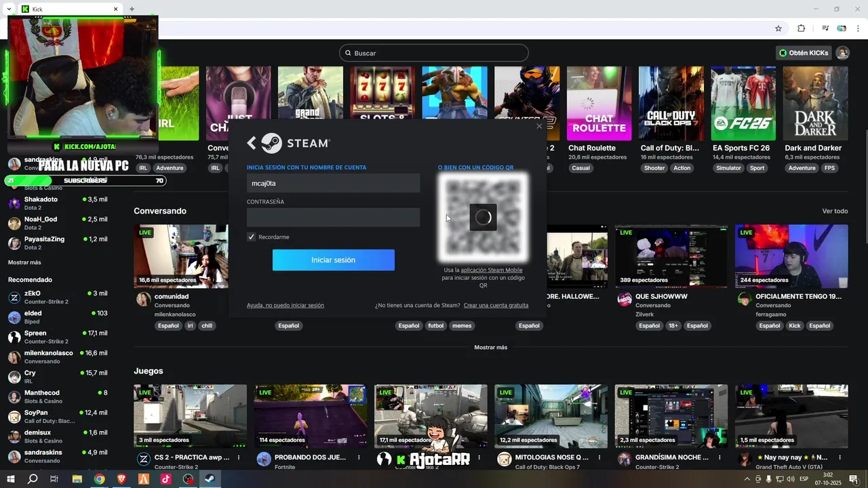
Task: Open the 'CS 2 - PRACTICA awp' stream thumbnail
Action: (x=190, y=416)
